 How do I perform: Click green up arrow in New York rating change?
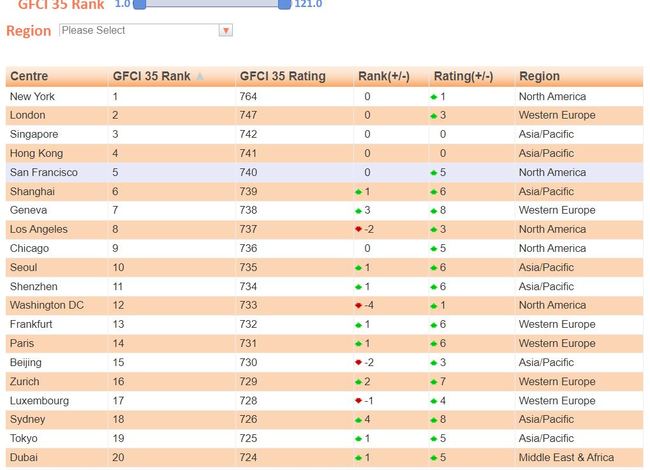[x=434, y=97]
